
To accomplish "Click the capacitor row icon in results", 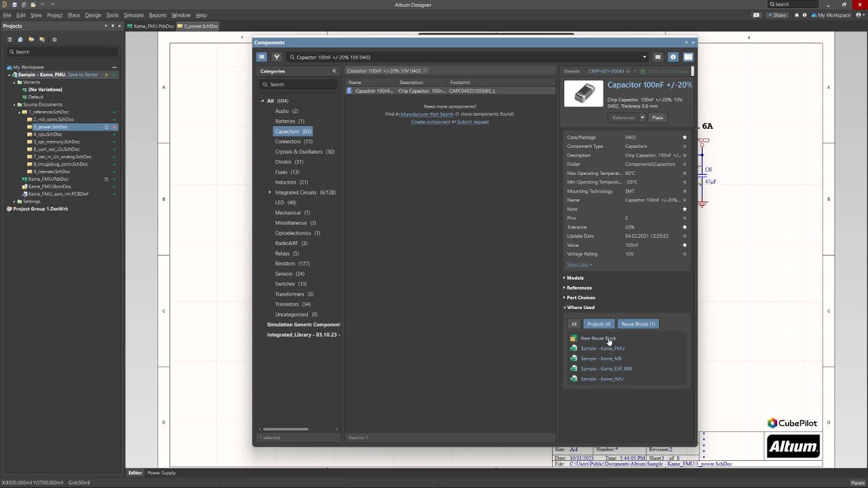I will (x=350, y=91).
